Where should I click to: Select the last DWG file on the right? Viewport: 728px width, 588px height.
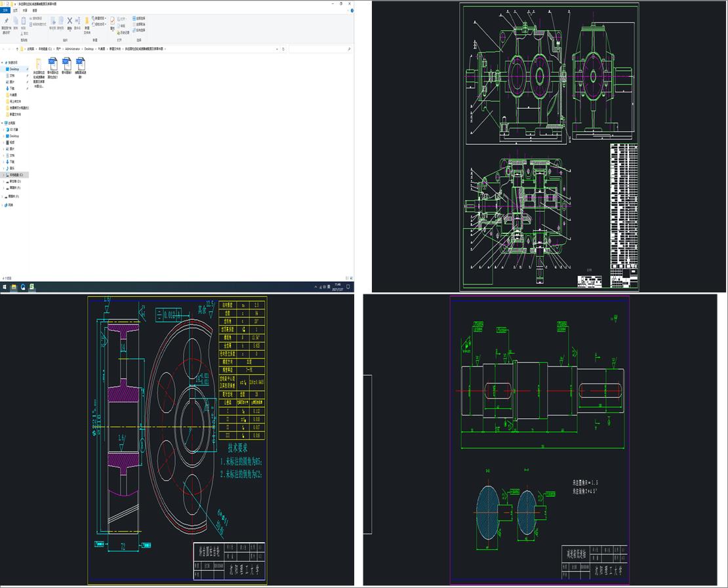point(80,64)
